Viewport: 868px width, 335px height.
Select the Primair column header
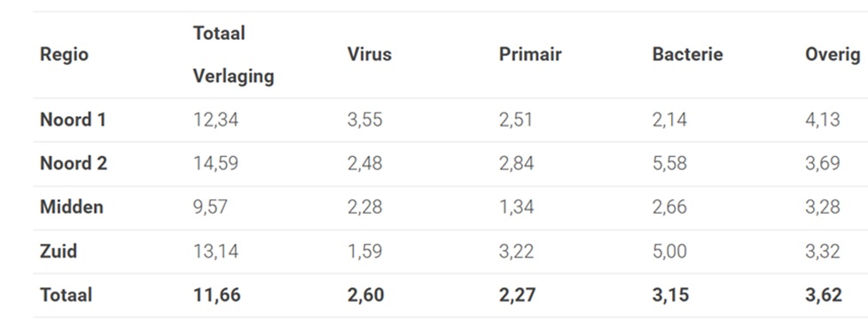pyautogui.click(x=530, y=54)
